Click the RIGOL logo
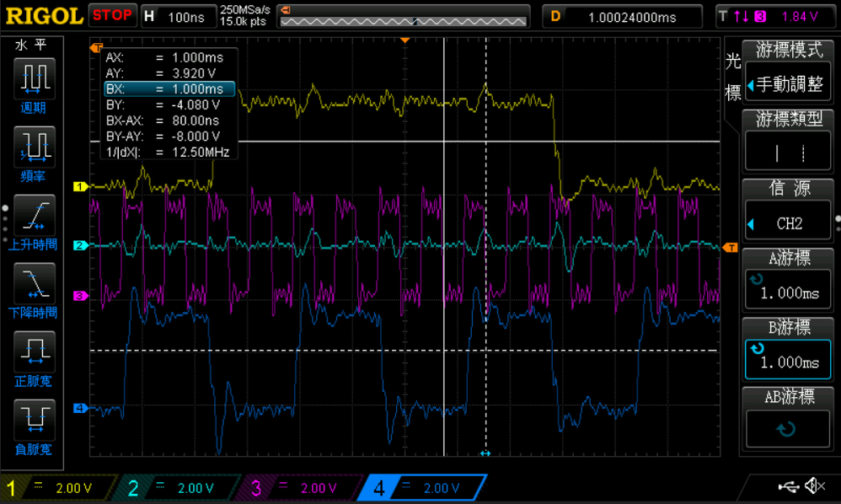Viewport: 841px width, 504px height. click(44, 15)
